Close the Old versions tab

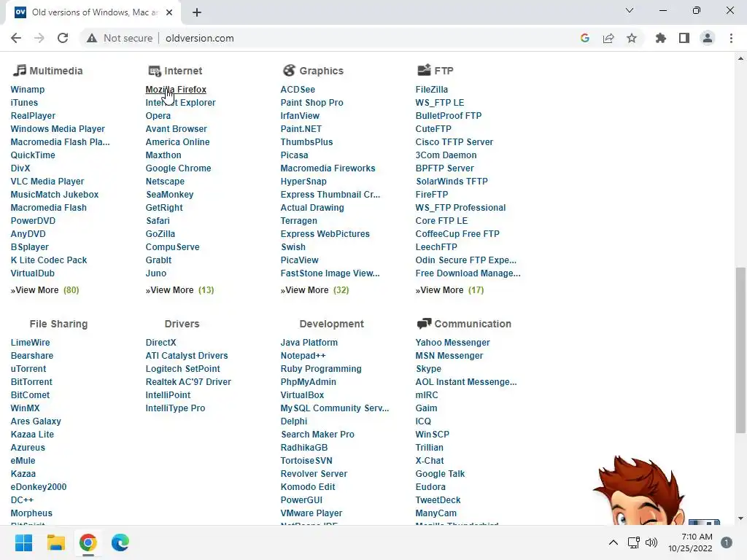[x=169, y=12]
